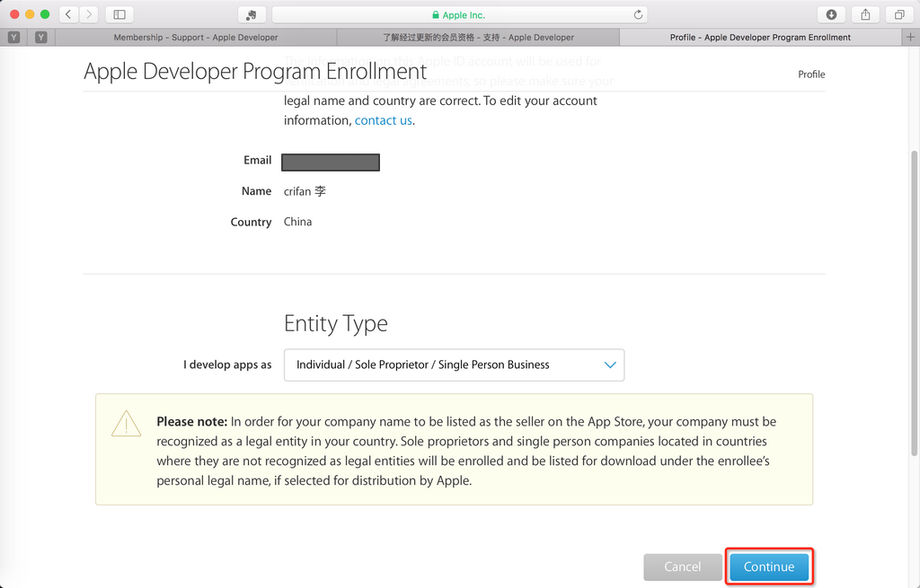Image resolution: width=920 pixels, height=588 pixels.
Task: Click the 'contact us' link
Action: [x=384, y=120]
